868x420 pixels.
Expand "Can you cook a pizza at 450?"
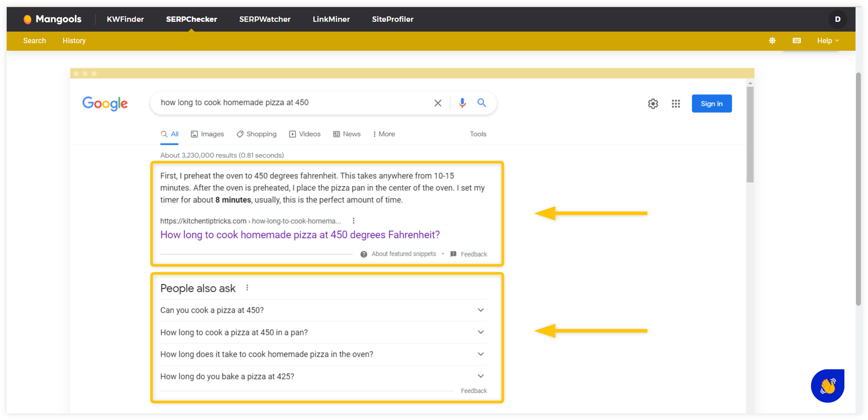pos(323,310)
